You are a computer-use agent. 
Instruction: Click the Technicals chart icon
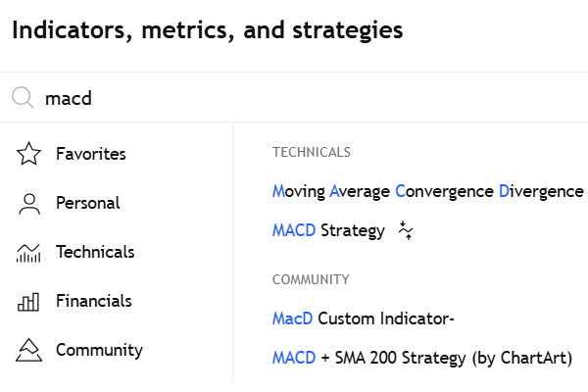click(29, 253)
